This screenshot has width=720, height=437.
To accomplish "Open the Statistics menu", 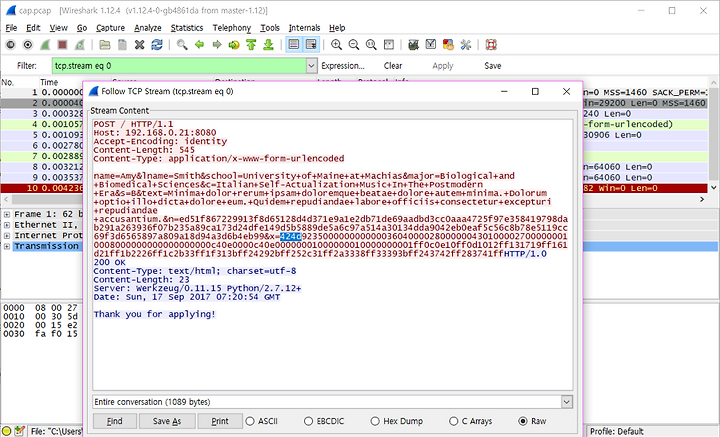I will point(186,28).
